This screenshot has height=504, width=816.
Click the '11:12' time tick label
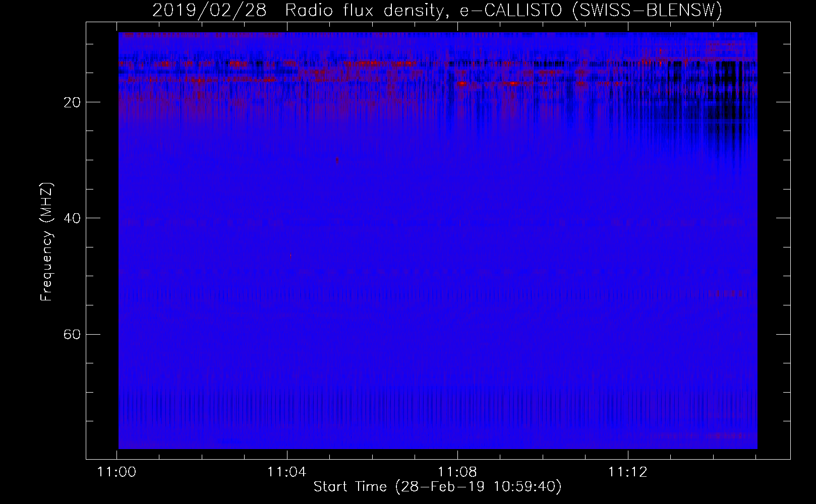(x=627, y=472)
